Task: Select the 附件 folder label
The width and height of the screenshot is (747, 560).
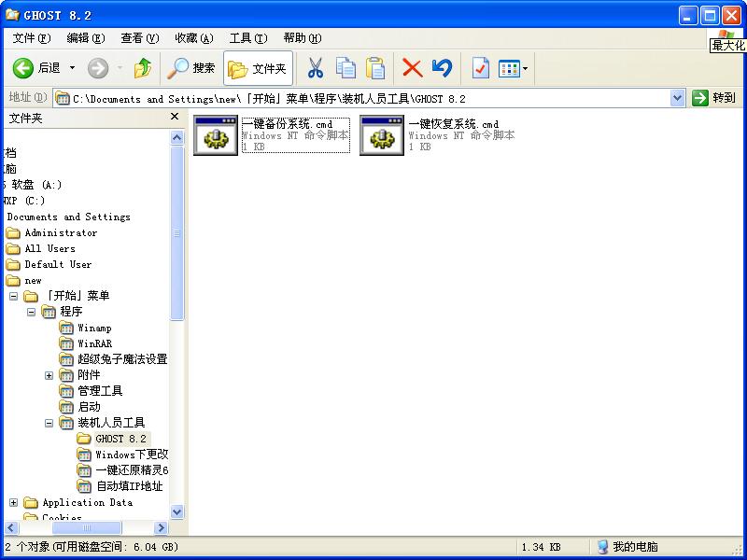Action: (x=89, y=375)
